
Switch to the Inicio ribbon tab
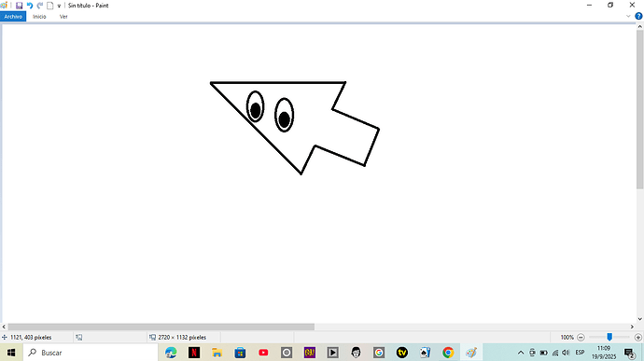39,17
